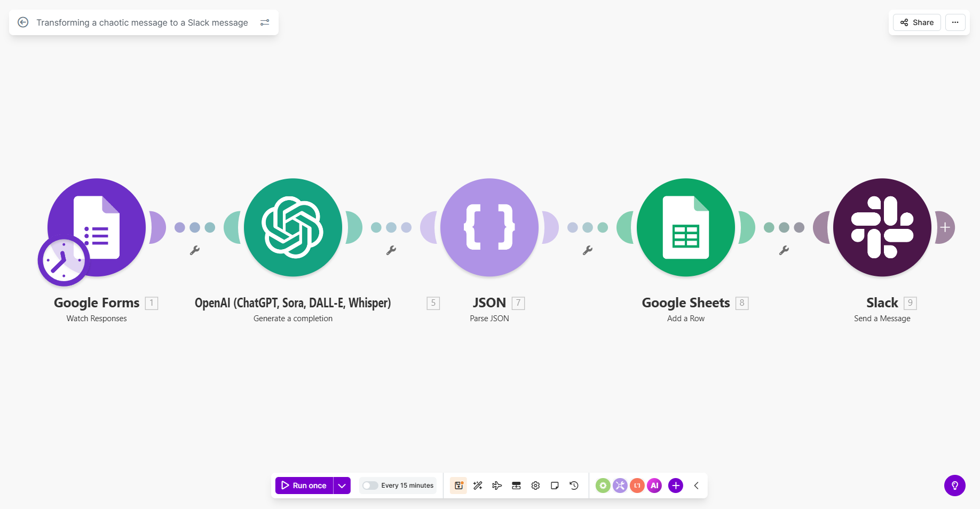
Task: Open the explain flow airplane icon
Action: (x=497, y=486)
